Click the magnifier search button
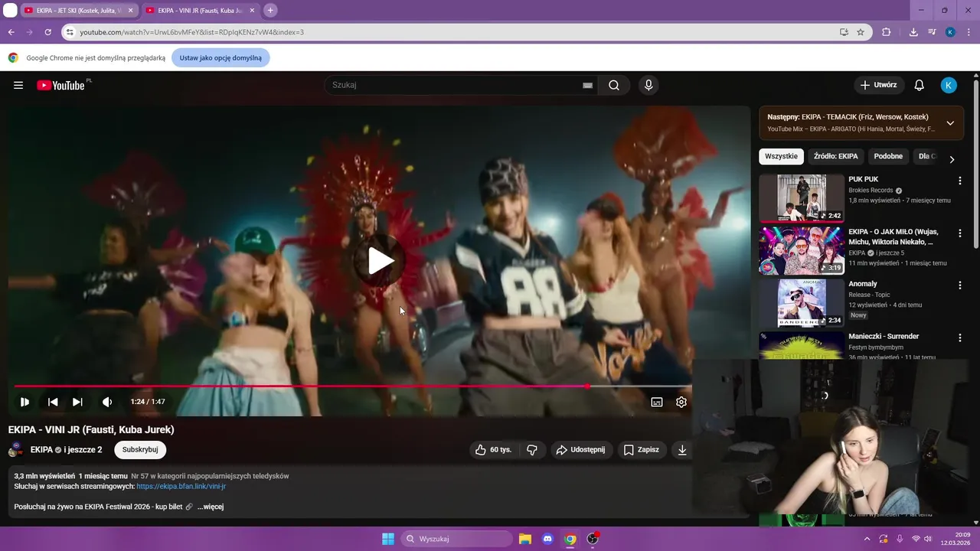Image resolution: width=980 pixels, height=551 pixels. (614, 85)
